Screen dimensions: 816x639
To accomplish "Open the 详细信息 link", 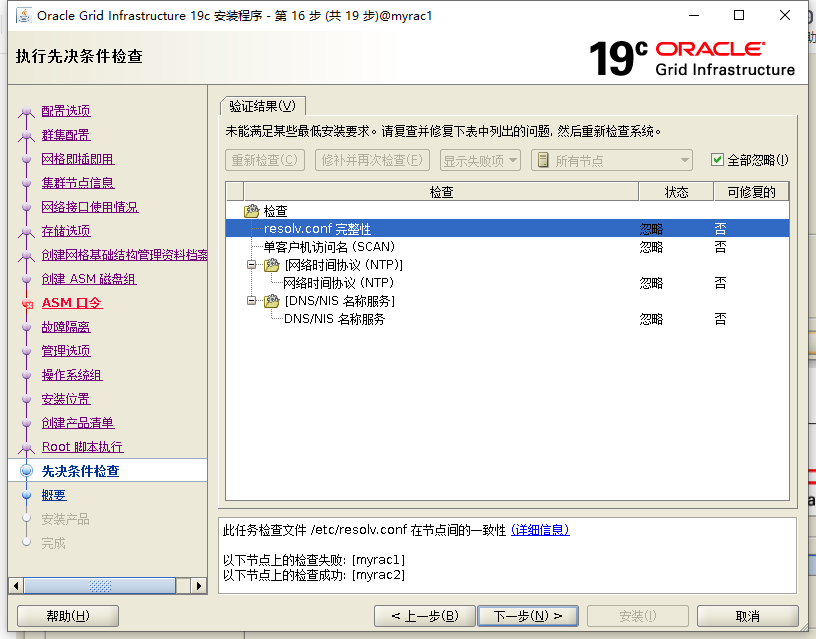I will click(540, 530).
